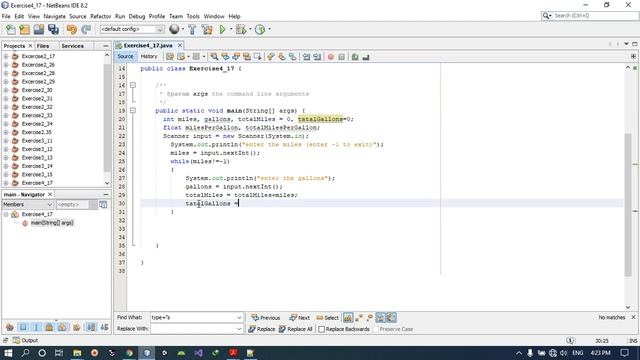The height and width of the screenshot is (360, 640).
Task: Open the Replace With history dropdown
Action: pos(239,329)
